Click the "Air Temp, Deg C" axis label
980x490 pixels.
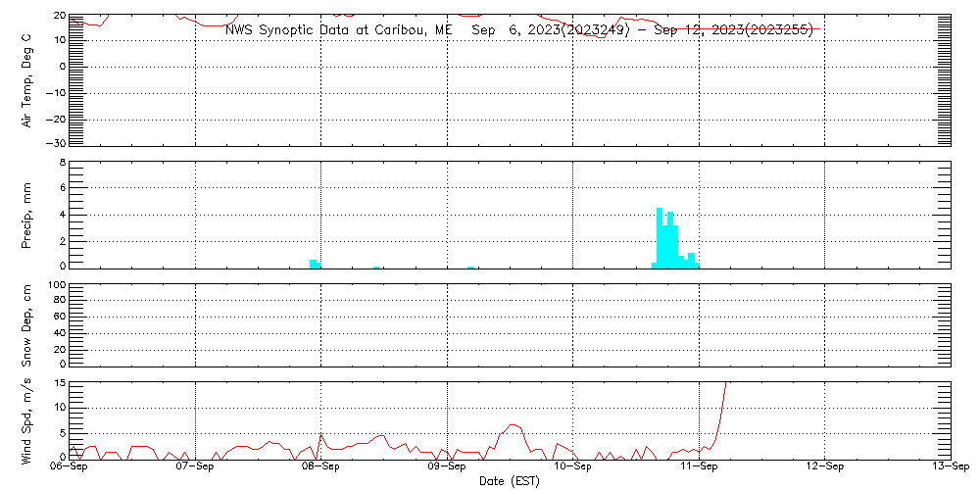(27, 79)
